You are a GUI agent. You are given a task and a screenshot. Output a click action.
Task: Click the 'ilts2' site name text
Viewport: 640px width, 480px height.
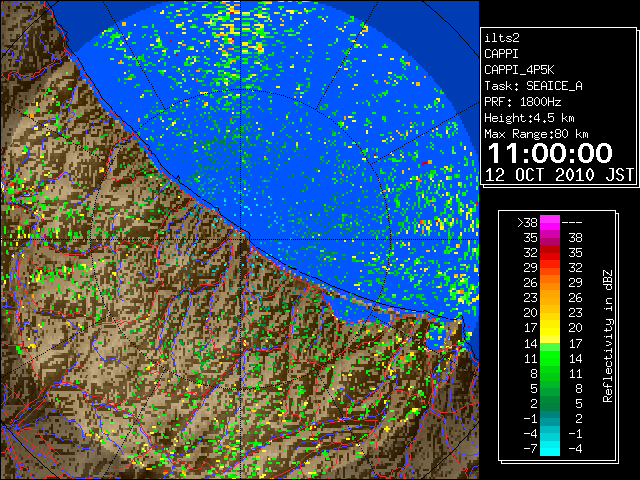point(502,38)
